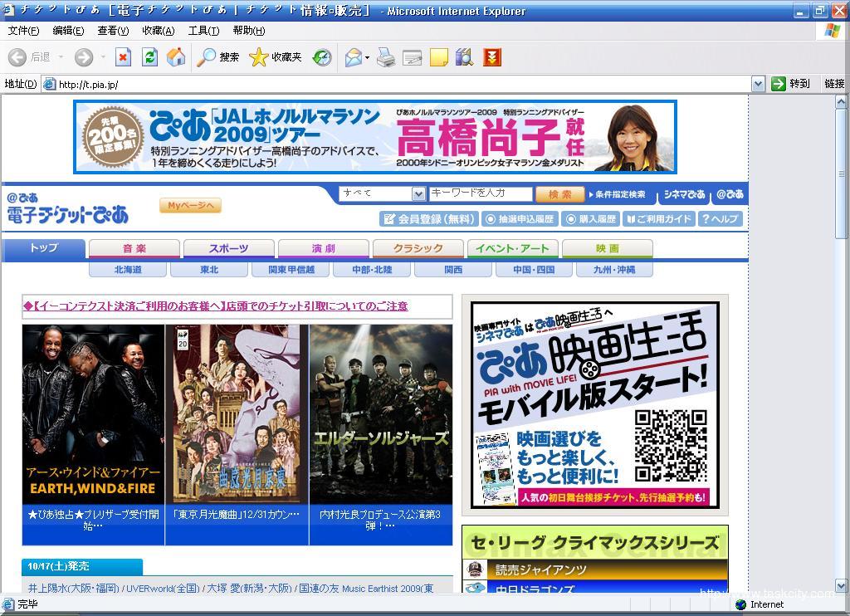
Task: Open the History toolbar icon
Action: coord(322,57)
